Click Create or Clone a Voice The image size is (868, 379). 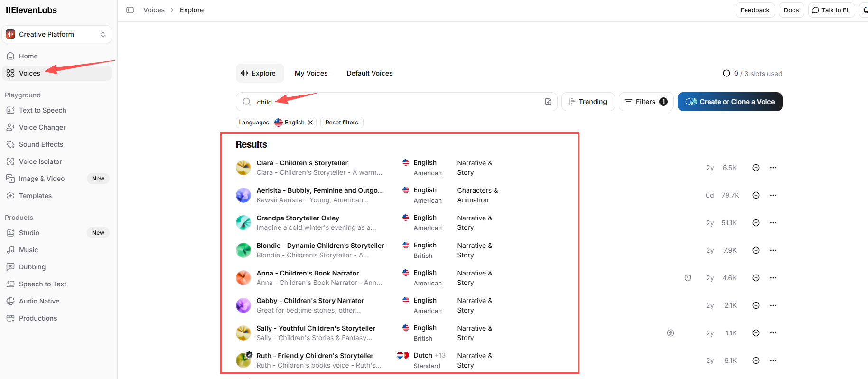tap(729, 102)
